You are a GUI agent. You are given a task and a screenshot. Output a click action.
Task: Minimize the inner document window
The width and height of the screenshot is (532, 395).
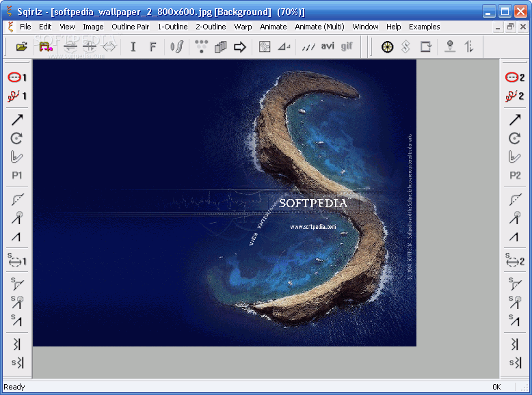click(x=498, y=27)
